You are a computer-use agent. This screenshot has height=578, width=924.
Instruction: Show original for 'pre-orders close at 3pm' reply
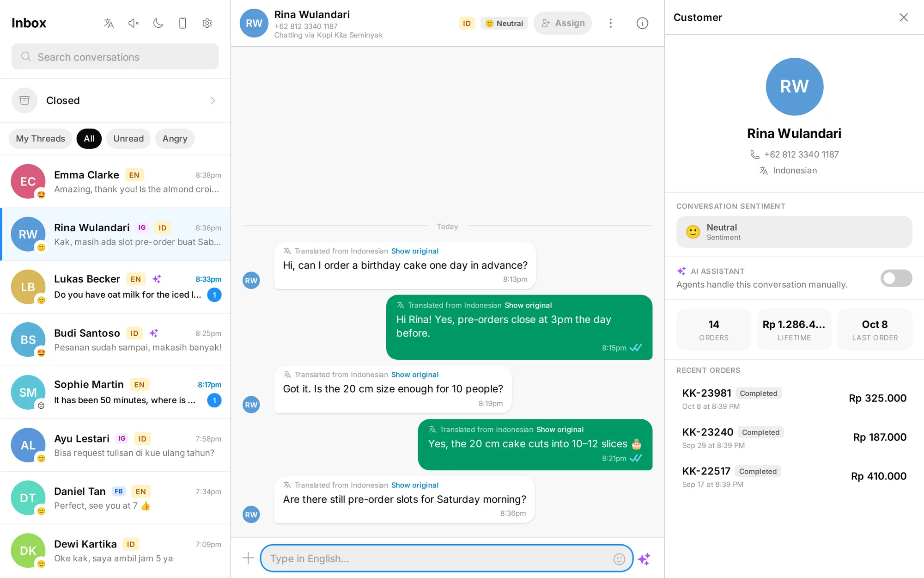point(528,305)
